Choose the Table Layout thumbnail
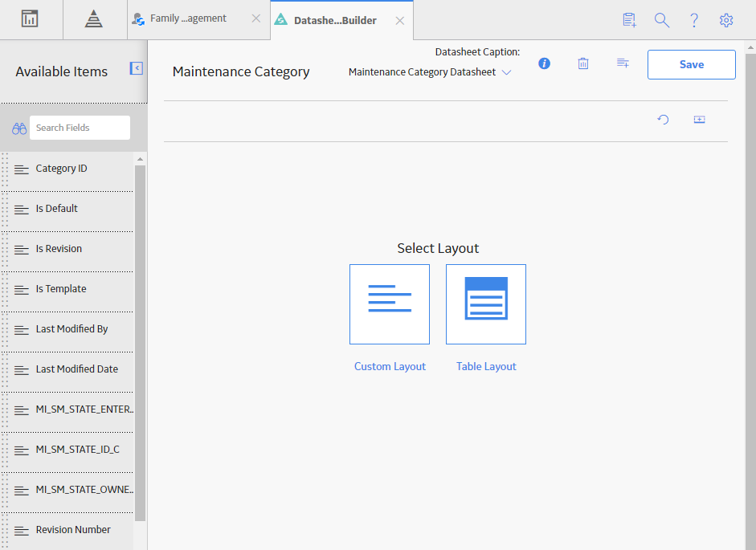Viewport: 756px width, 550px height. coord(486,304)
